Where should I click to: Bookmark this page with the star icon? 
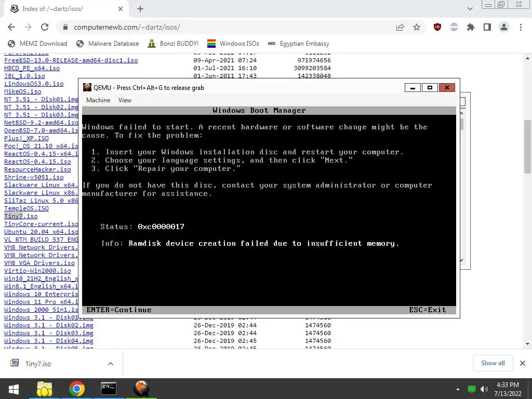417,27
